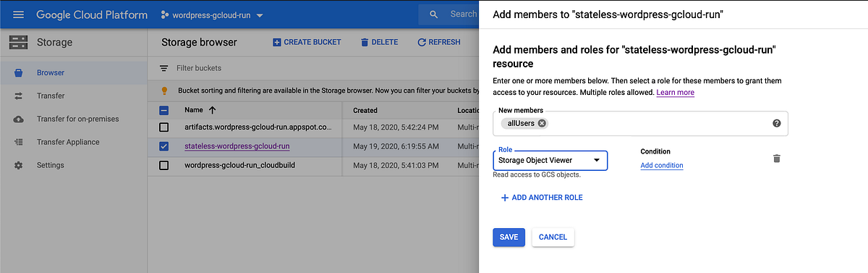Open the wordpress-gcloud-run_cloudbuild bucket
Viewport: 868px width, 273px height.
(x=240, y=165)
